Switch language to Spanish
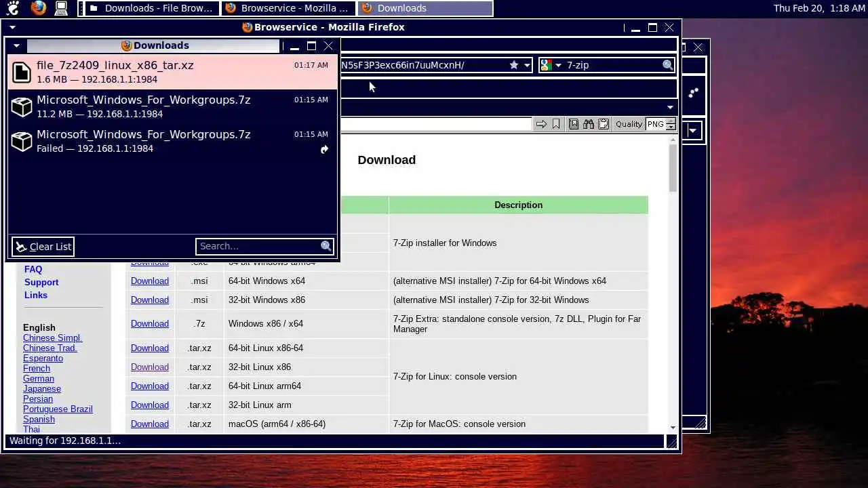The image size is (868, 488). tap(39, 419)
